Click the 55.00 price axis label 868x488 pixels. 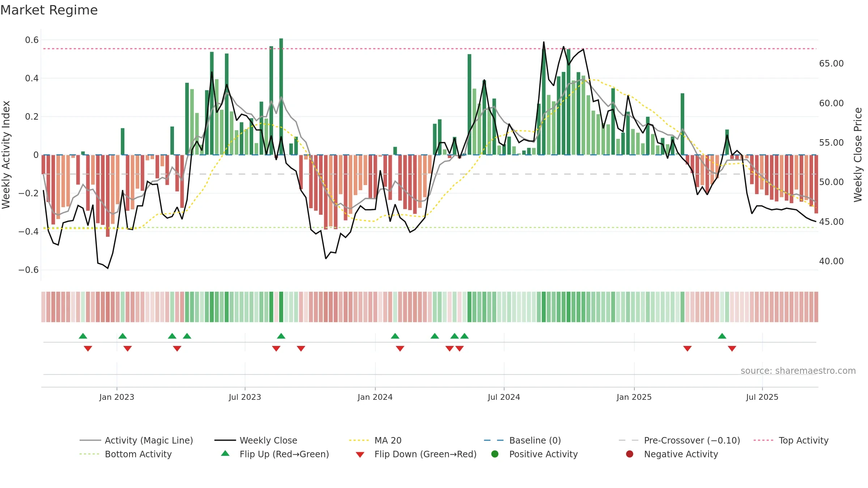[831, 143]
